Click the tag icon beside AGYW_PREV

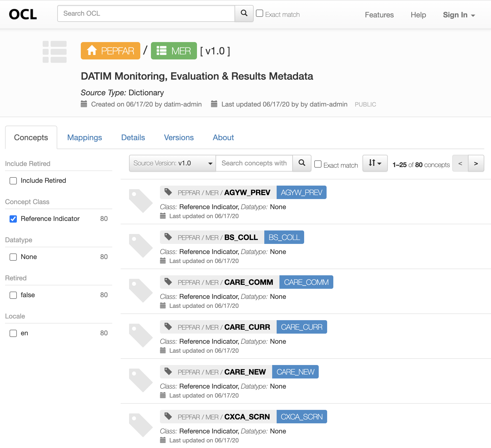pos(168,192)
